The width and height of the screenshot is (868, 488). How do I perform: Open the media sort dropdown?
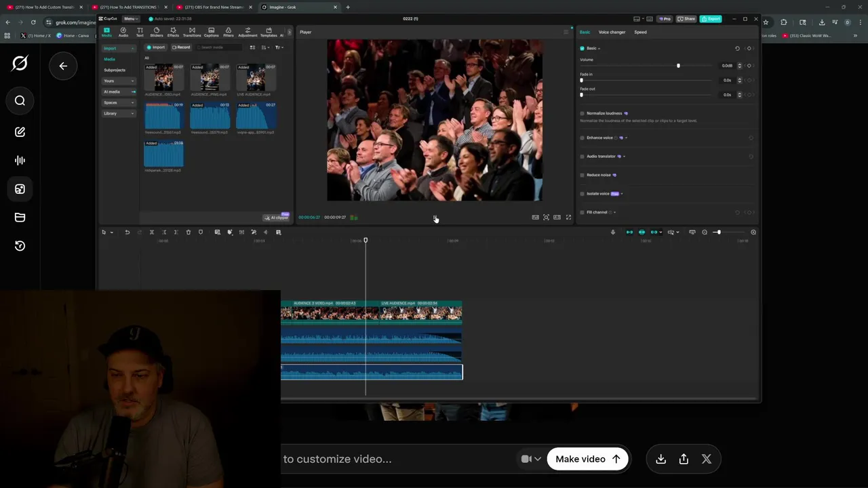pyautogui.click(x=265, y=47)
